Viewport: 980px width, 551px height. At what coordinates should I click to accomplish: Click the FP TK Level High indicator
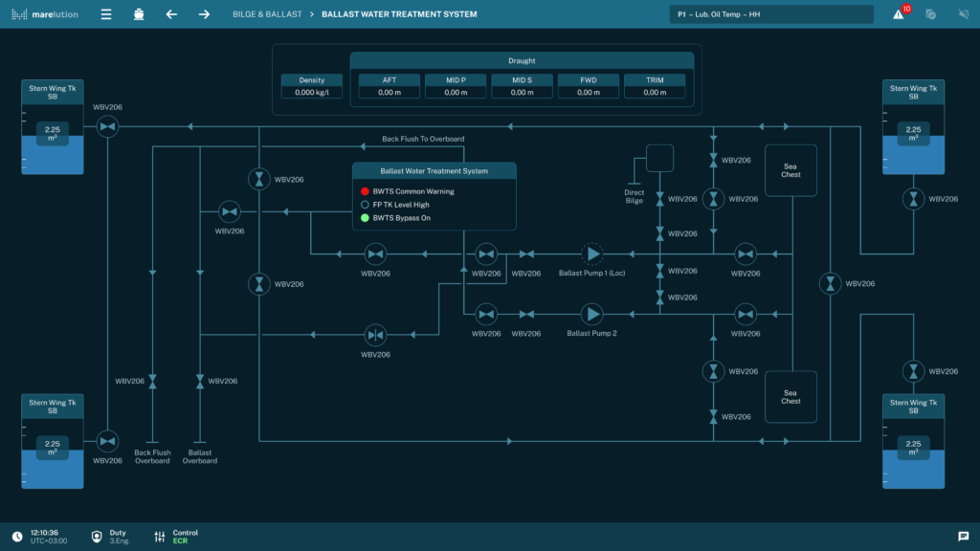pos(365,205)
